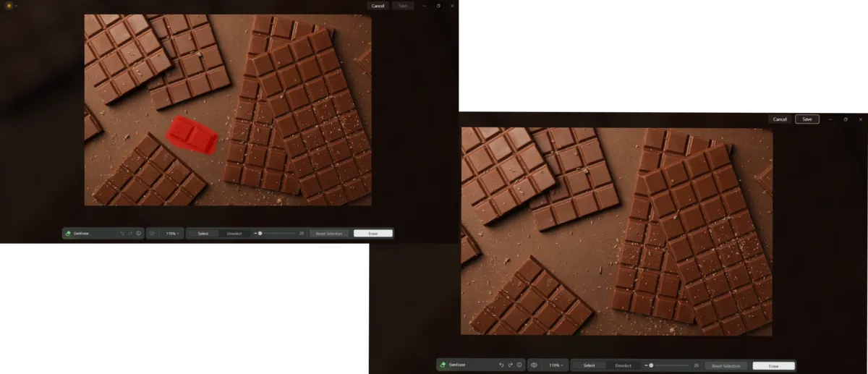Click the GenErase eraser icon in right window
This screenshot has height=374, width=868.
[x=443, y=365]
